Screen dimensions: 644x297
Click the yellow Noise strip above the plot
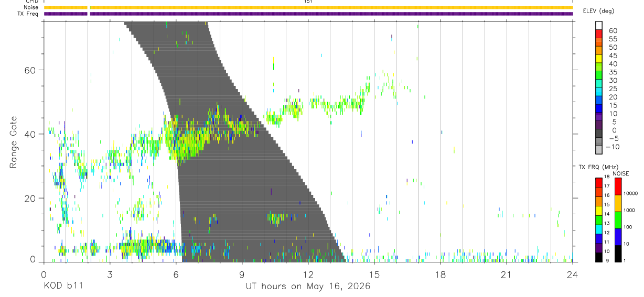click(x=308, y=7)
